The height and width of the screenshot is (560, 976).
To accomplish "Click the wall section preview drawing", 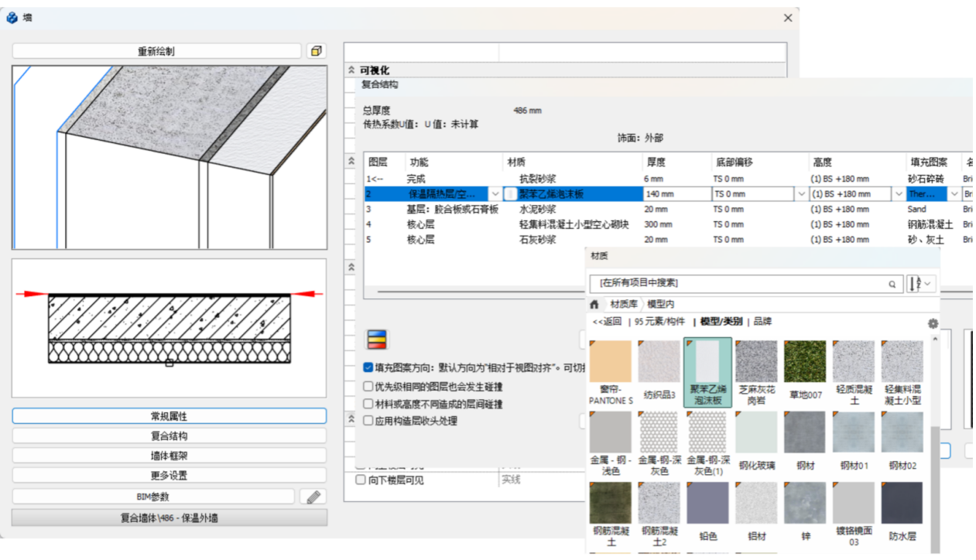I will pyautogui.click(x=170, y=329).
